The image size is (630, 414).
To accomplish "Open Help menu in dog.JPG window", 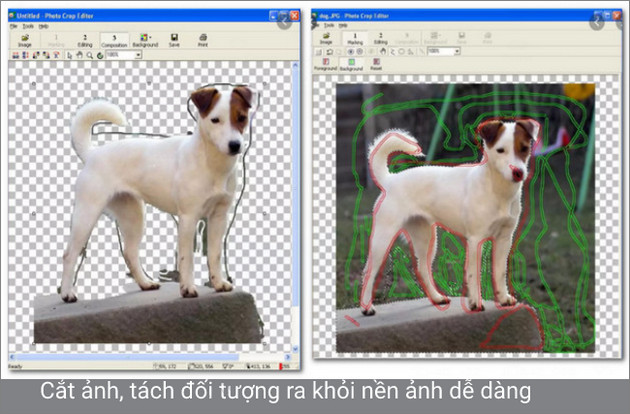I will [x=343, y=25].
